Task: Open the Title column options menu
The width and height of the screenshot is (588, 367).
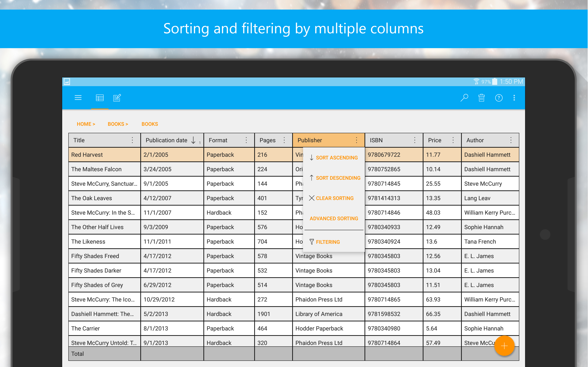Action: tap(132, 140)
